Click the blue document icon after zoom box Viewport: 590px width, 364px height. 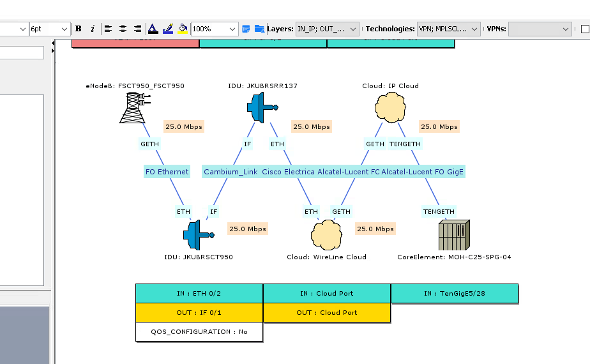click(x=246, y=29)
